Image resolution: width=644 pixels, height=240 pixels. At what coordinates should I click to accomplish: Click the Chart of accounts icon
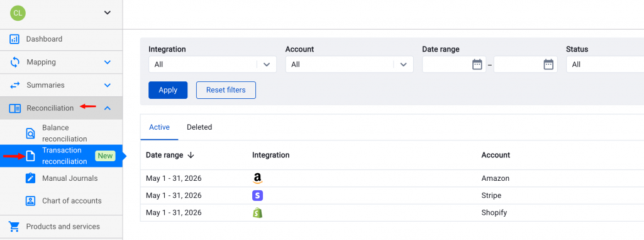click(30, 201)
